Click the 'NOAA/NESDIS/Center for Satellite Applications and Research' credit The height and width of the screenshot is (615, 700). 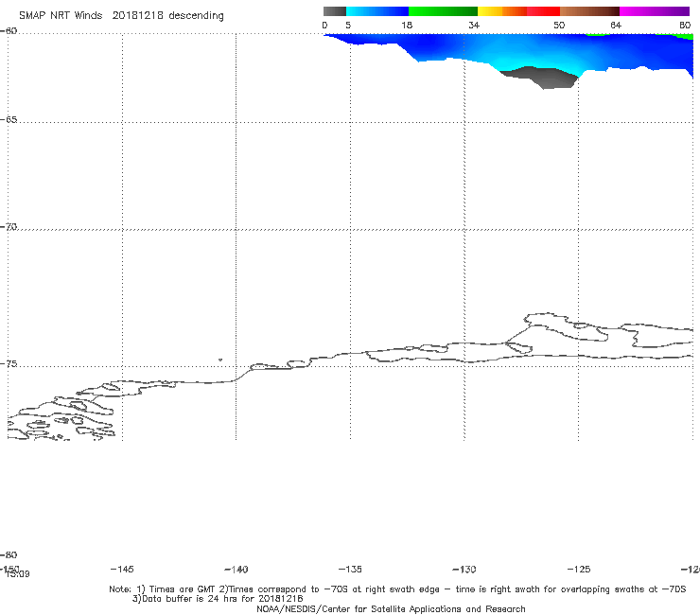pos(391,608)
